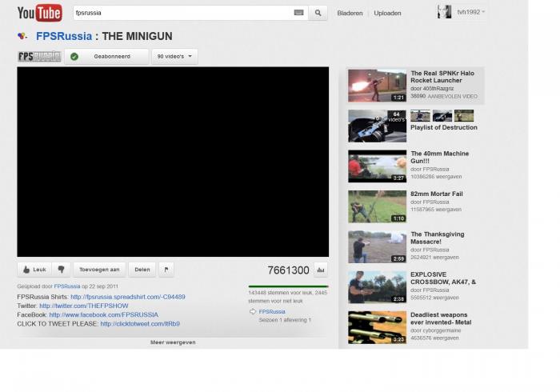Click the 'door cyborggermaine' uploader text
The image size is (560, 392).
click(x=435, y=330)
